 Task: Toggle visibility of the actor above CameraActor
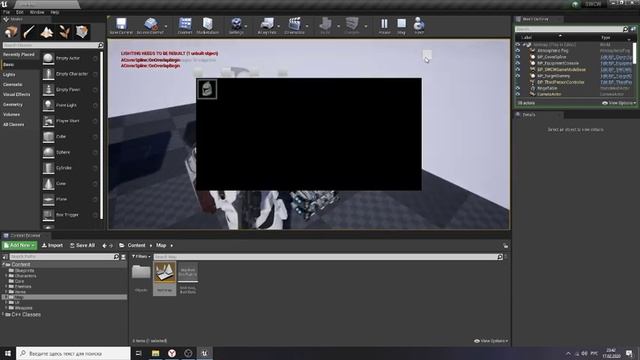click(x=518, y=88)
